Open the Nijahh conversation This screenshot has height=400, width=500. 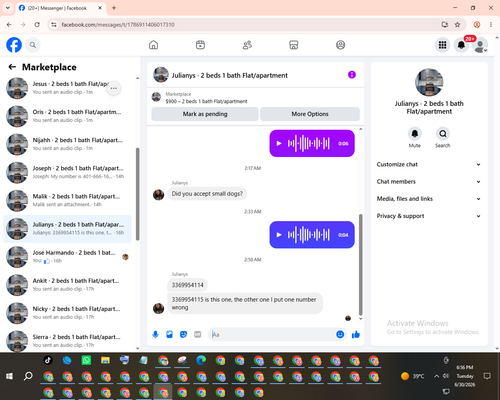click(x=67, y=144)
